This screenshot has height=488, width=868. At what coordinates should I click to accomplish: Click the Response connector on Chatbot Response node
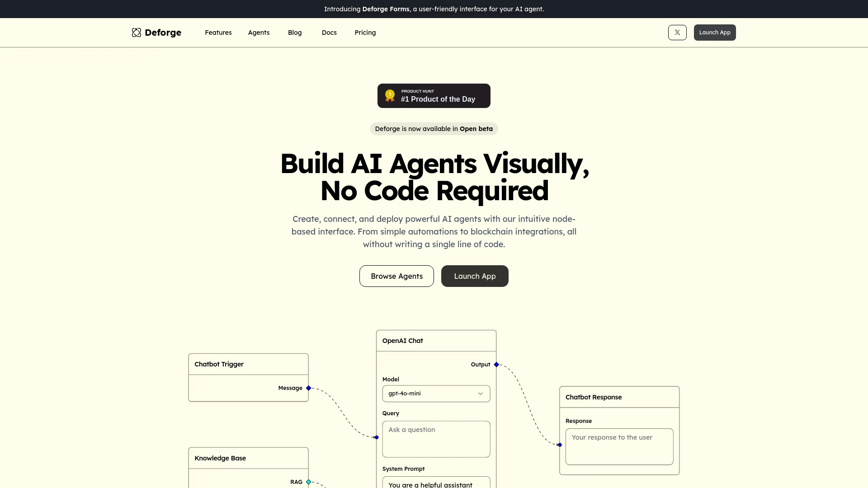pos(560,445)
